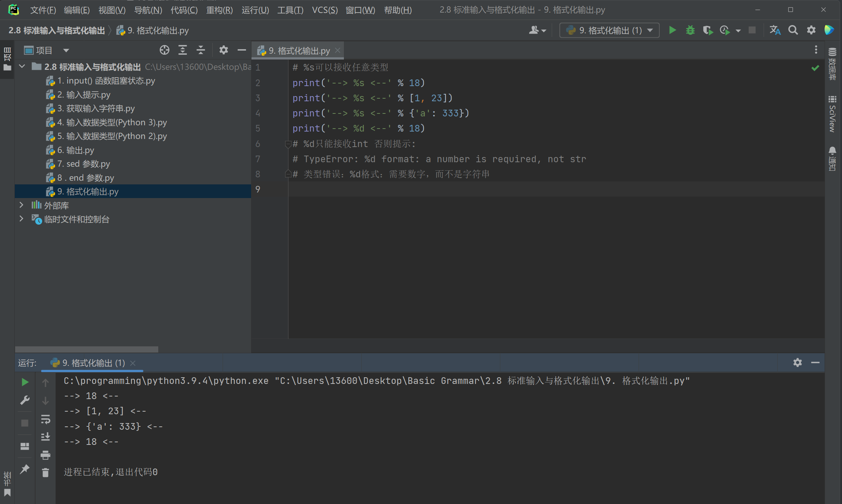The width and height of the screenshot is (842, 504).
Task: Click the profiler run icon
Action: pos(725,30)
